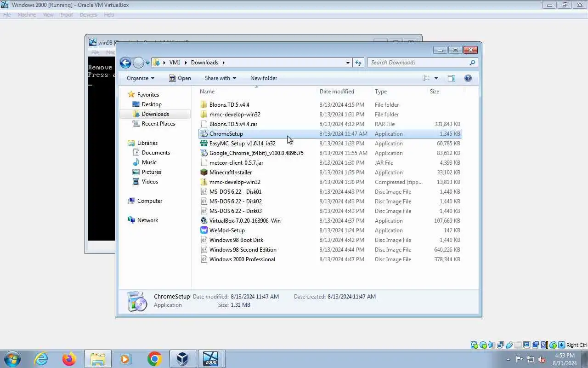The width and height of the screenshot is (588, 368).
Task: Refresh the Downloads folder view
Action: 358,63
